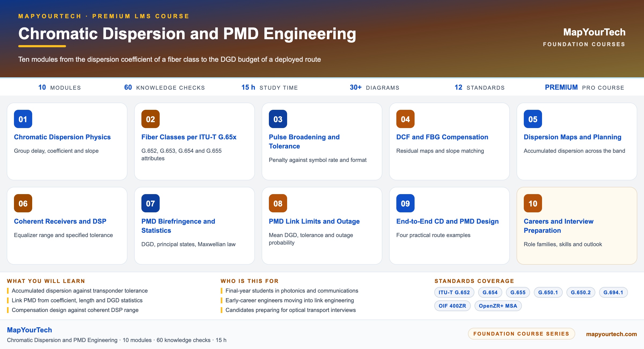The height and width of the screenshot is (349, 644).
Task: Click the 60 Knowledge Checks stat
Action: pos(164,88)
